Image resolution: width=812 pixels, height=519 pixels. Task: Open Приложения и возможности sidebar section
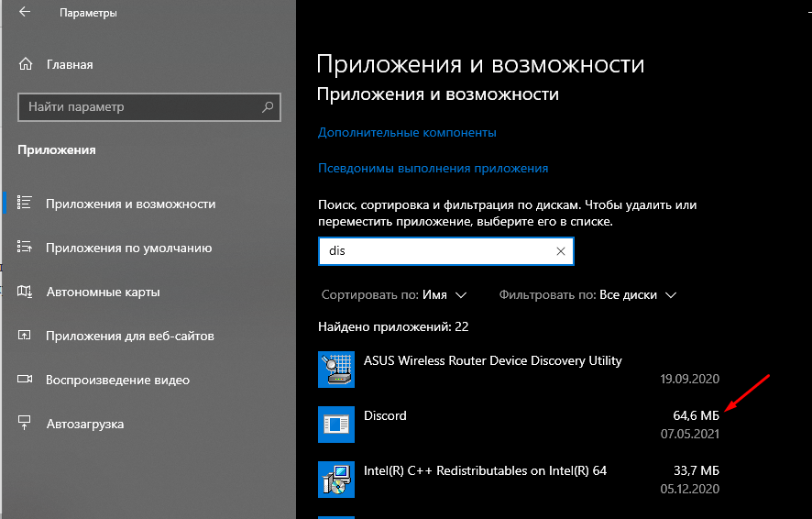[x=130, y=204]
